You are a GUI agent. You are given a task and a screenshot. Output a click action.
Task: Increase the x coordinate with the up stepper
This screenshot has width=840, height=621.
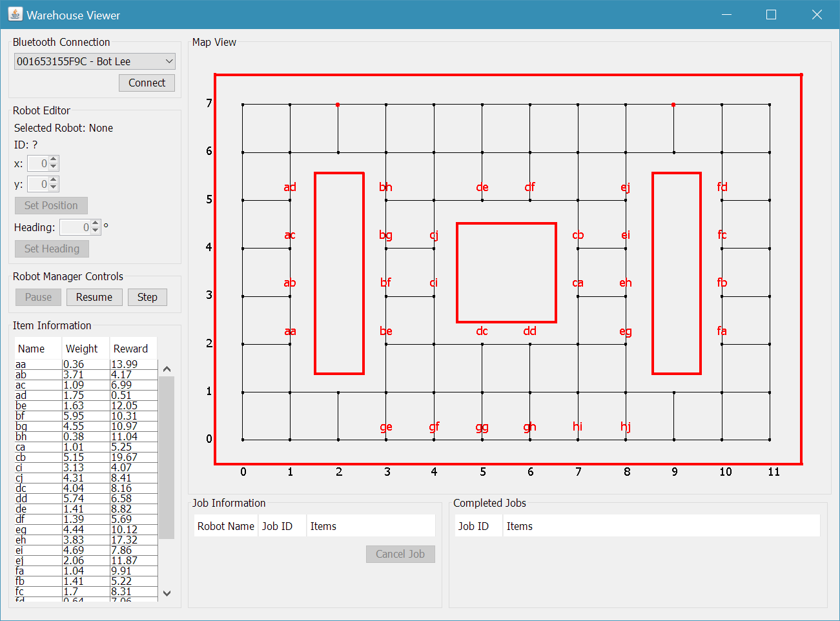click(x=53, y=159)
